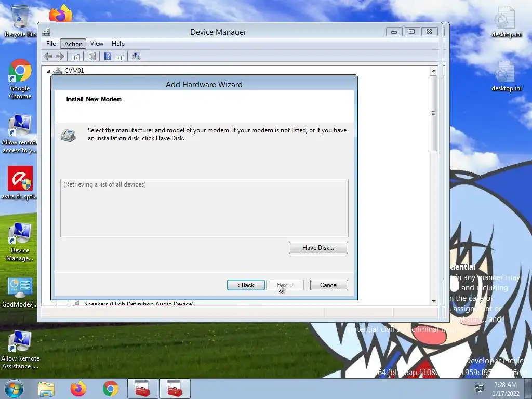Click the < Back button in wizard

point(246,285)
